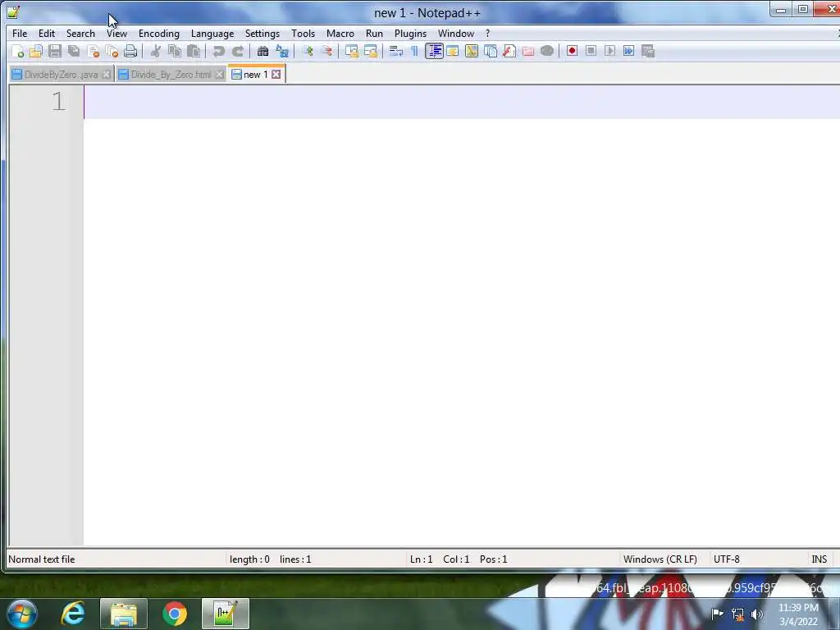Screen dimensions: 840x630
Task: Click the Undo arrow icon
Action: (218, 52)
